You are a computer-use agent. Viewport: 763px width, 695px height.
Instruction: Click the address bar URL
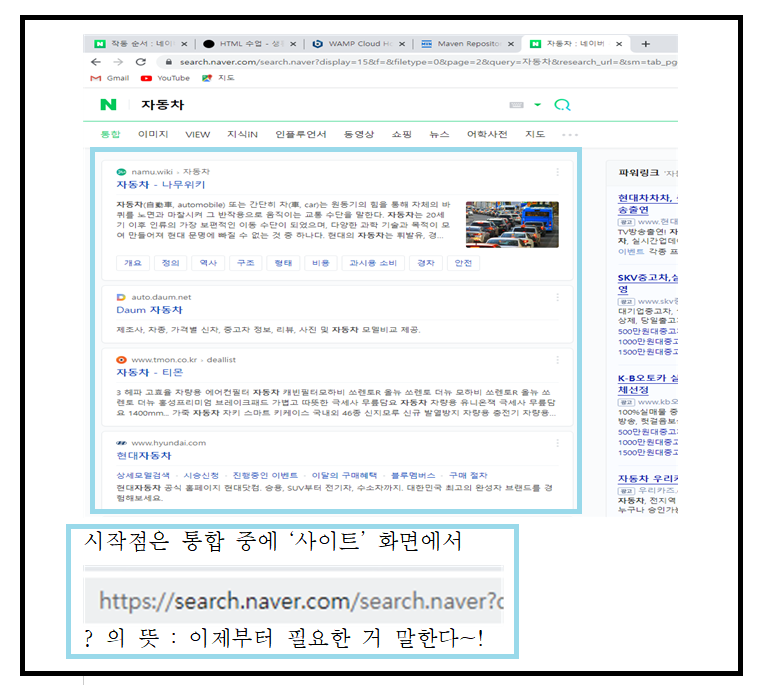tap(428, 62)
